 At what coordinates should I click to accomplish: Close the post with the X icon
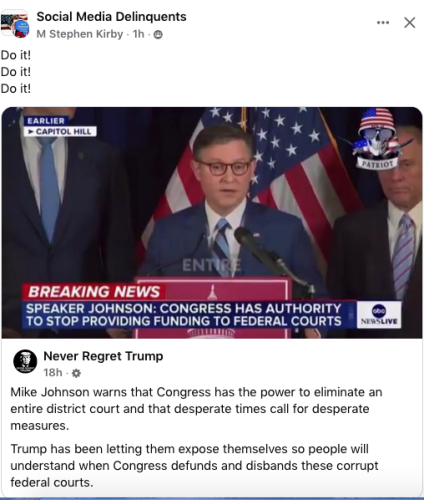click(409, 23)
